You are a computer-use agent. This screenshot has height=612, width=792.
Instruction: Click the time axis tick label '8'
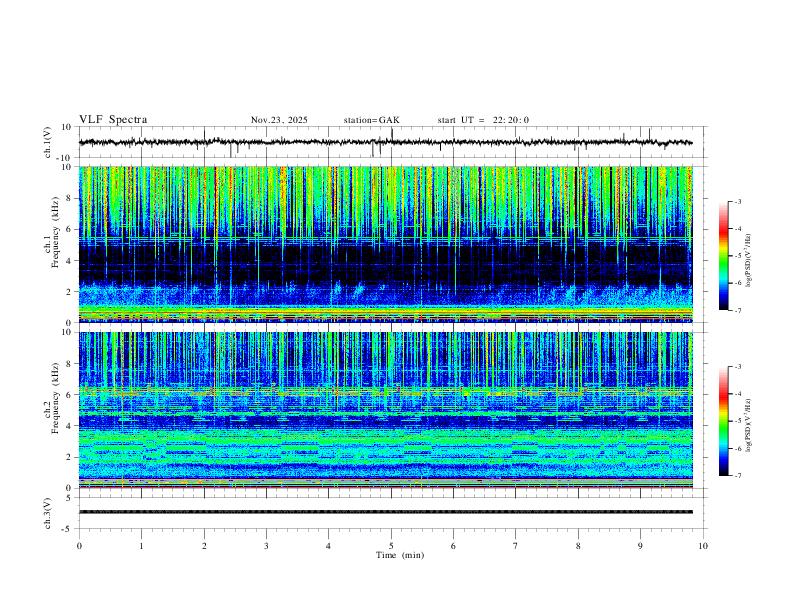[578, 546]
